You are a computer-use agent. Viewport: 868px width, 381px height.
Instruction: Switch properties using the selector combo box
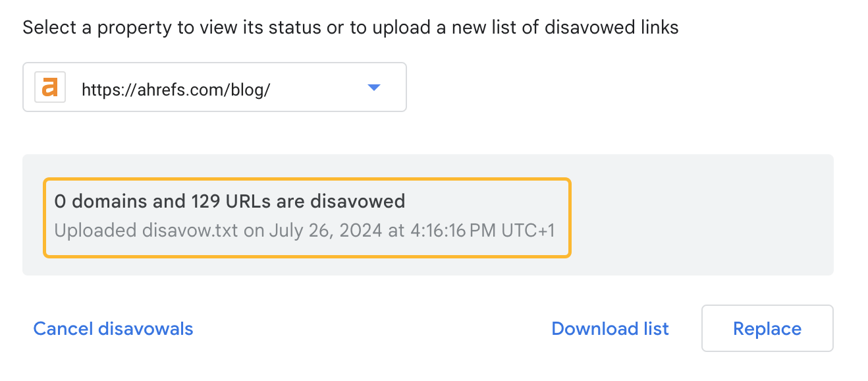214,86
